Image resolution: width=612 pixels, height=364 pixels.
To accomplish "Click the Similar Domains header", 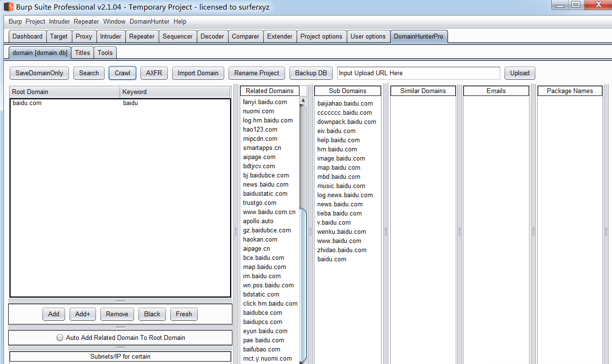I will [423, 91].
